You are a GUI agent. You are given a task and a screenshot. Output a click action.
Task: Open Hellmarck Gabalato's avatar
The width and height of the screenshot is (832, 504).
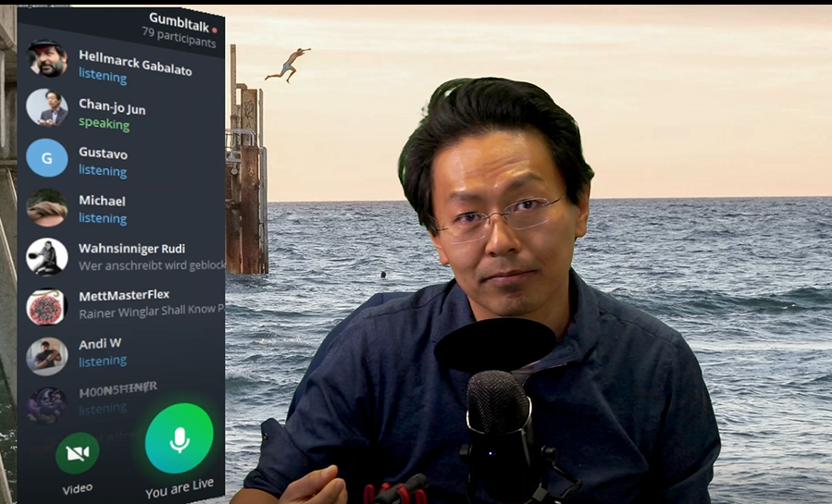47,58
